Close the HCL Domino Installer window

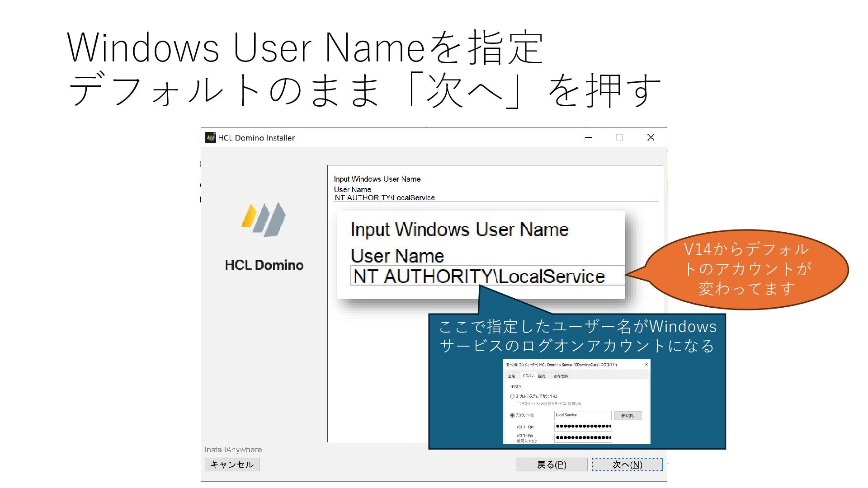coord(651,137)
